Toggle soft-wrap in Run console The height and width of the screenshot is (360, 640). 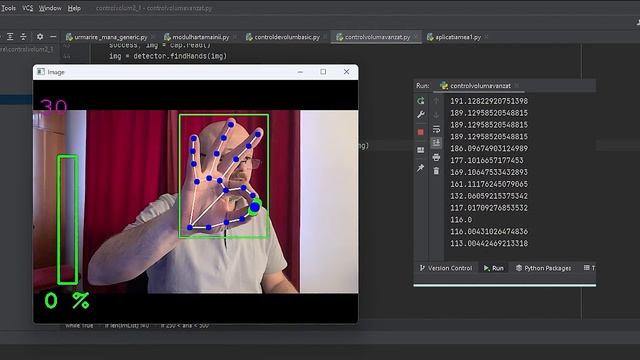tap(436, 129)
